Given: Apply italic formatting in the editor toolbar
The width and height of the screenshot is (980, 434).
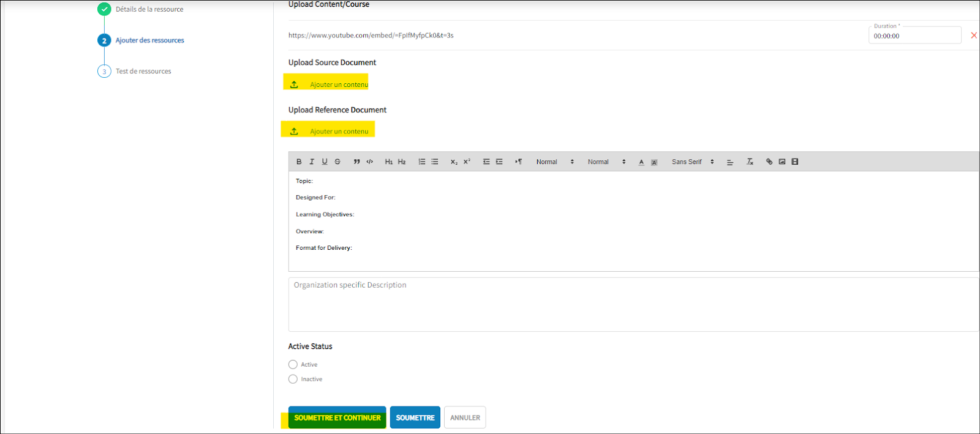Looking at the screenshot, I should (312, 162).
